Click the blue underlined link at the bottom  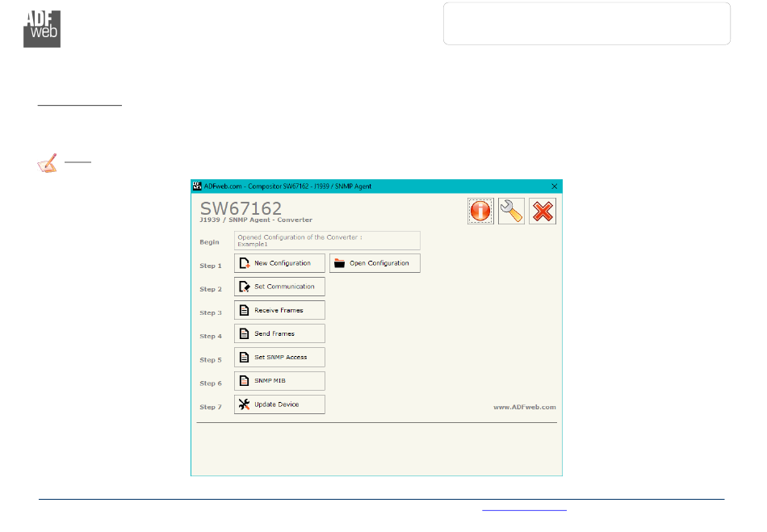524,510
